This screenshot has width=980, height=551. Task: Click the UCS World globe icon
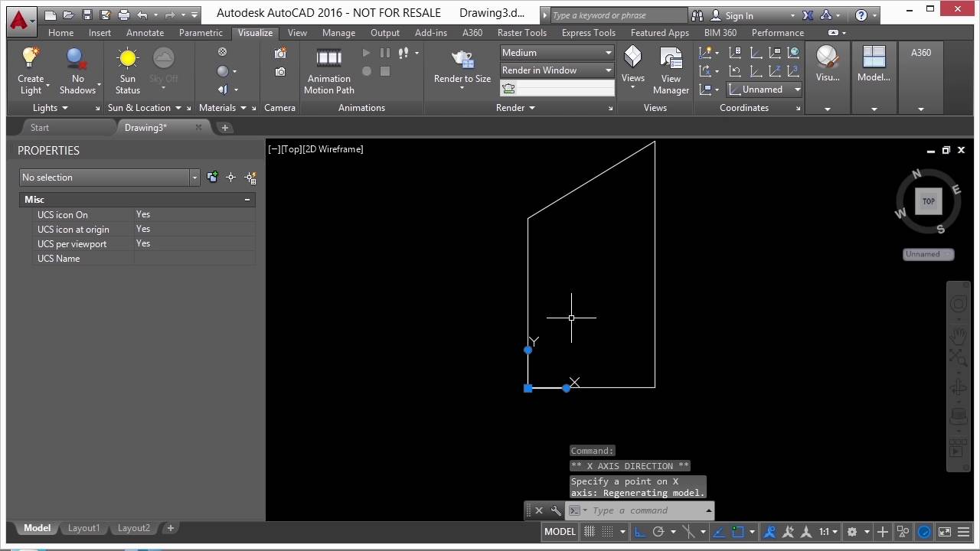793,53
